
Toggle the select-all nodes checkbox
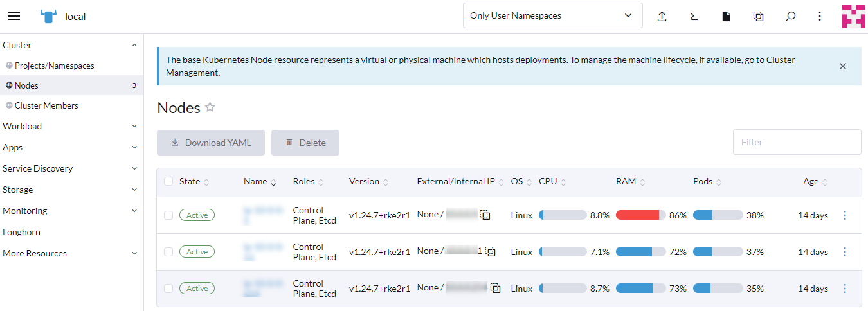tap(168, 182)
